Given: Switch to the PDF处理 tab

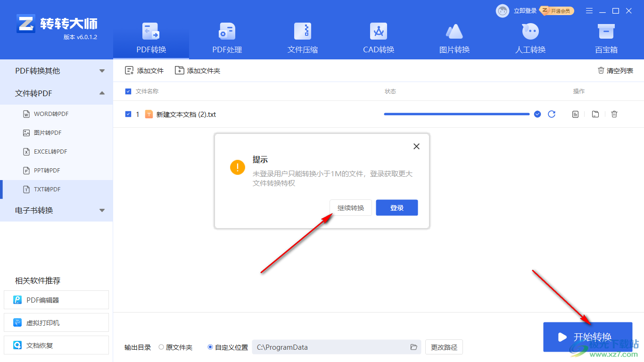Looking at the screenshot, I should [x=227, y=38].
